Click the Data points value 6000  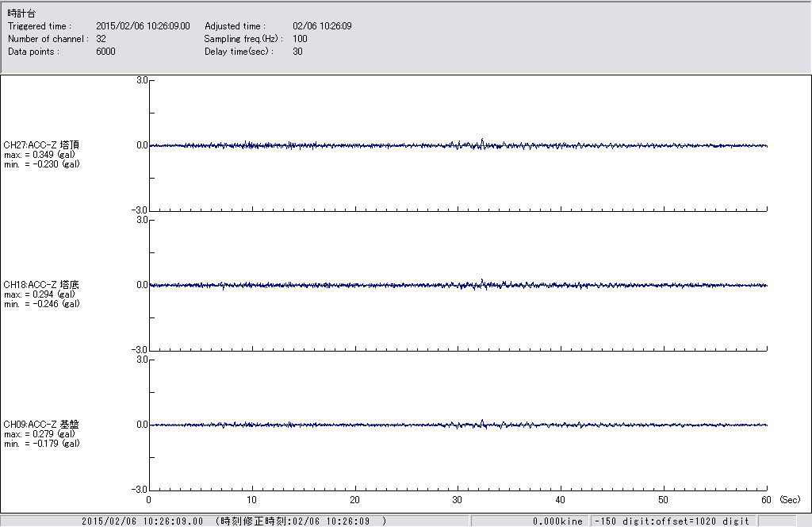tap(105, 52)
